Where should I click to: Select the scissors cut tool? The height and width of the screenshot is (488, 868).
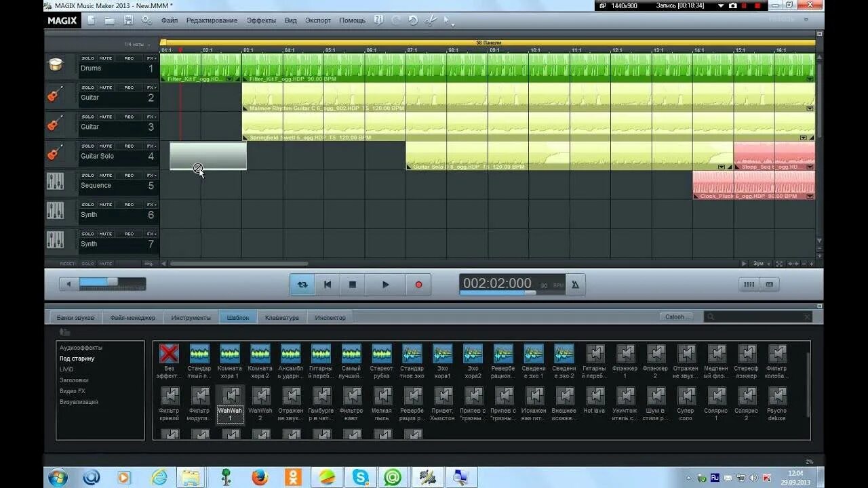coord(430,20)
